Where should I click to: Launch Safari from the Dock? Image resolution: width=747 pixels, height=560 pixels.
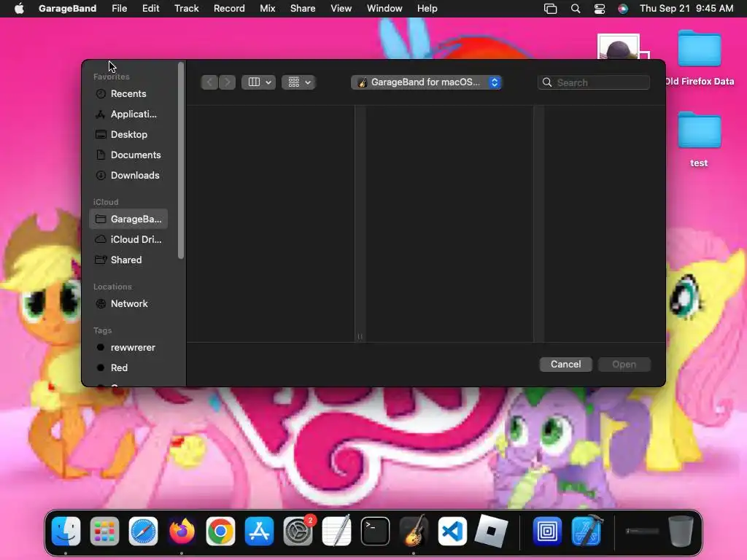click(x=143, y=531)
